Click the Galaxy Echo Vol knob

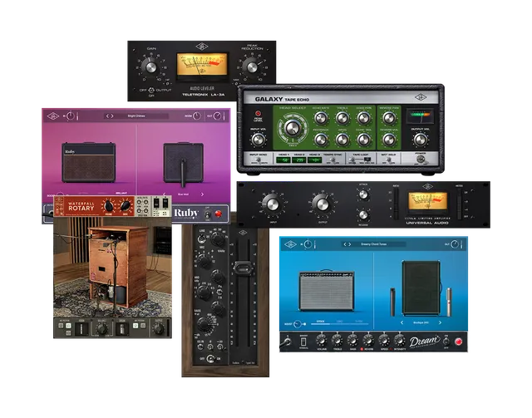(363, 140)
